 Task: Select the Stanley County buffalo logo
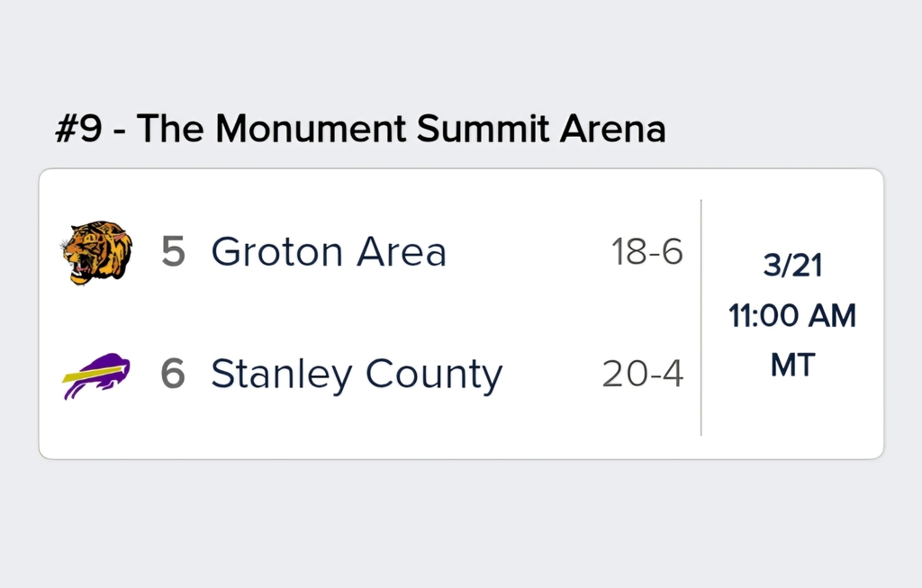point(95,375)
